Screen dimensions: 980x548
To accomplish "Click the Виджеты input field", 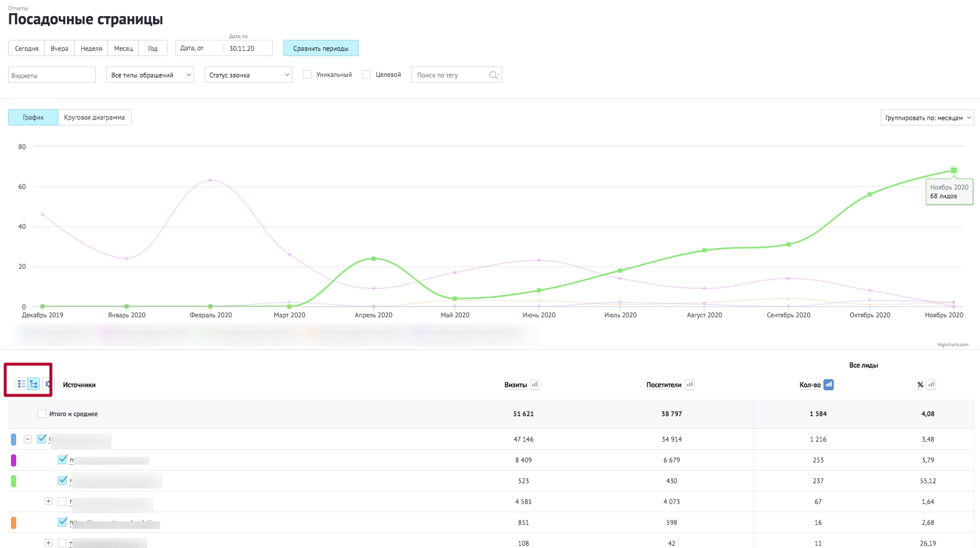I will coord(52,75).
